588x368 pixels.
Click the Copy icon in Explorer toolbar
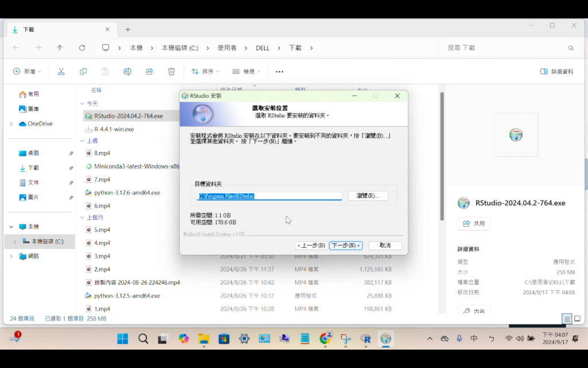point(83,71)
